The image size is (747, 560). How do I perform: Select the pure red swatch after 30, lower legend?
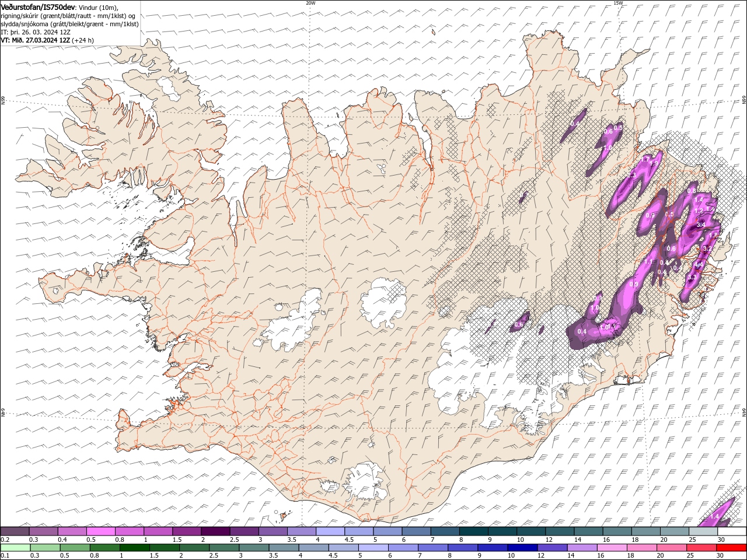tap(731, 548)
